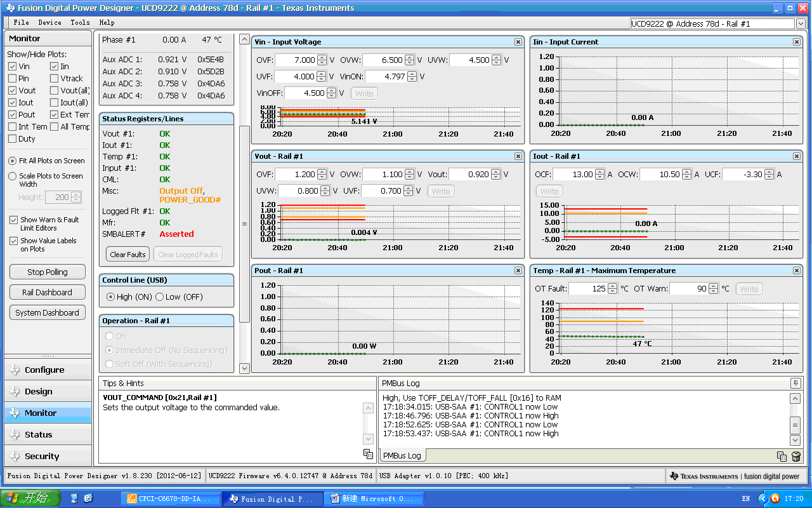This screenshot has width=812, height=508.
Task: Click the PMBus Log vertical scrollbar thumb
Action: [x=795, y=425]
